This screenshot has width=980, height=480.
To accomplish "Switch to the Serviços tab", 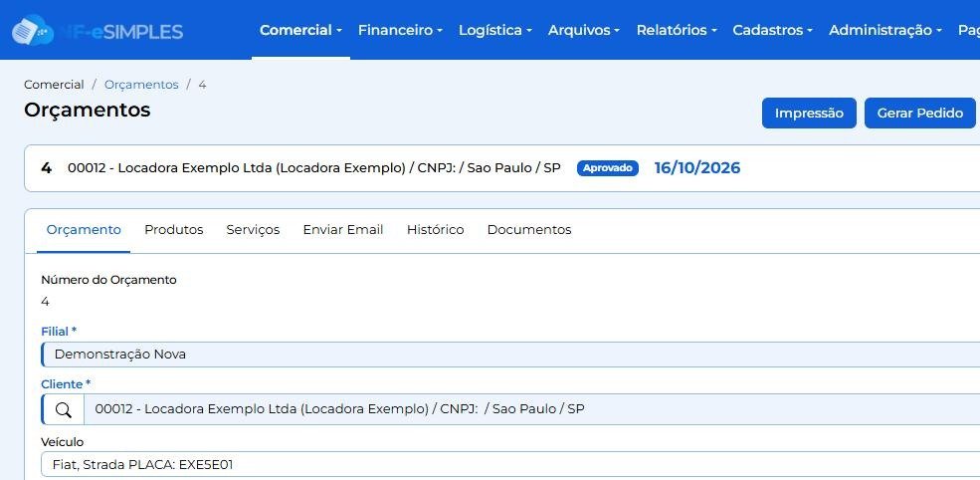I will coord(253,230).
